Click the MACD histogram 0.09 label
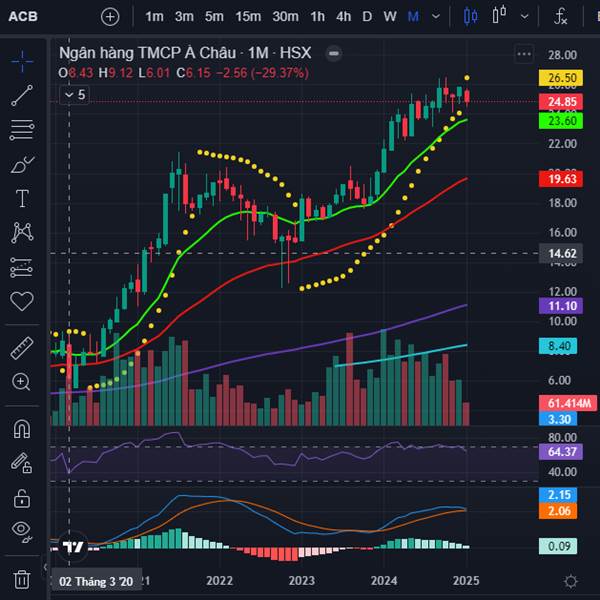This screenshot has width=600, height=600. tap(558, 546)
